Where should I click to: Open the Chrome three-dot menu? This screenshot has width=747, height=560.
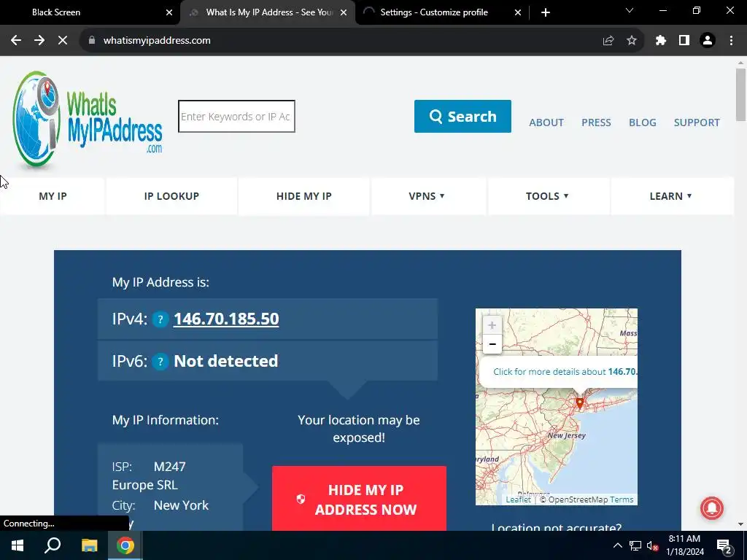731,41
